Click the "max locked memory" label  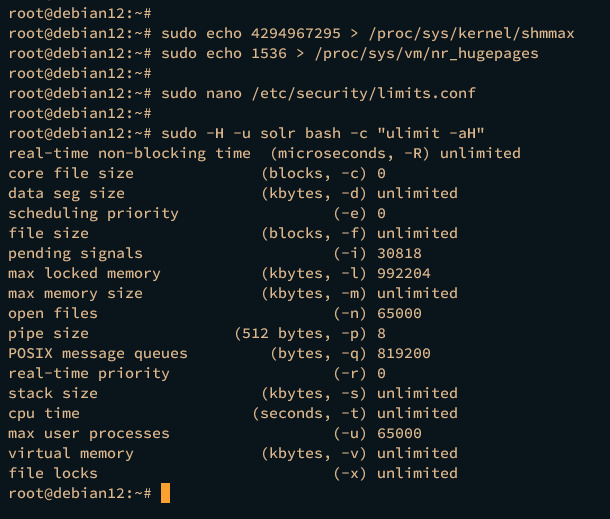84,273
